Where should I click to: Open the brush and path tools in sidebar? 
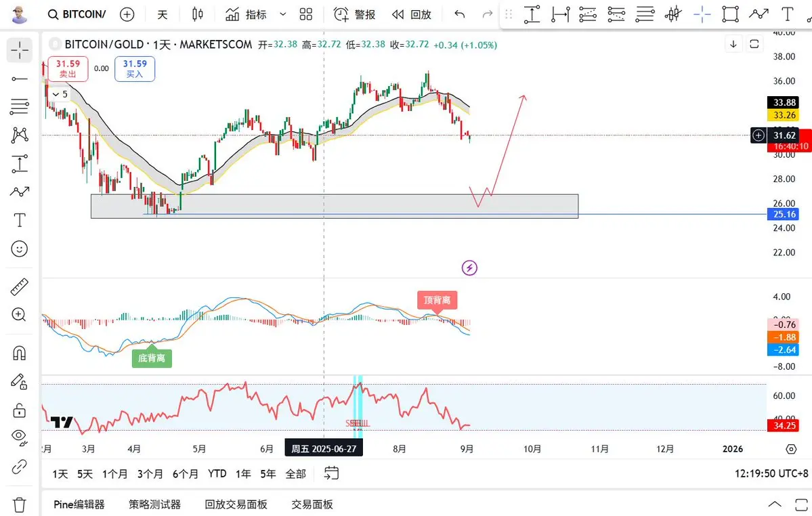20,192
